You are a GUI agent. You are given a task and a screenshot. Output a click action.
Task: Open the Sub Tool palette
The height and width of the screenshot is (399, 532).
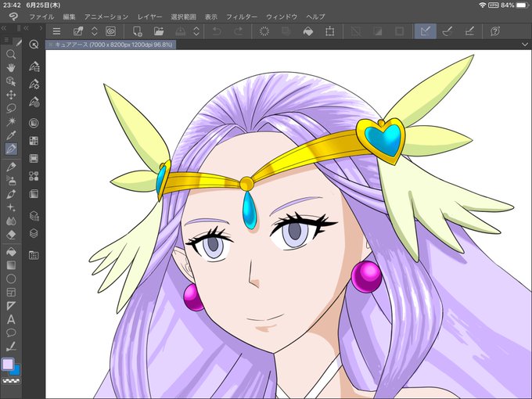[x=34, y=66]
